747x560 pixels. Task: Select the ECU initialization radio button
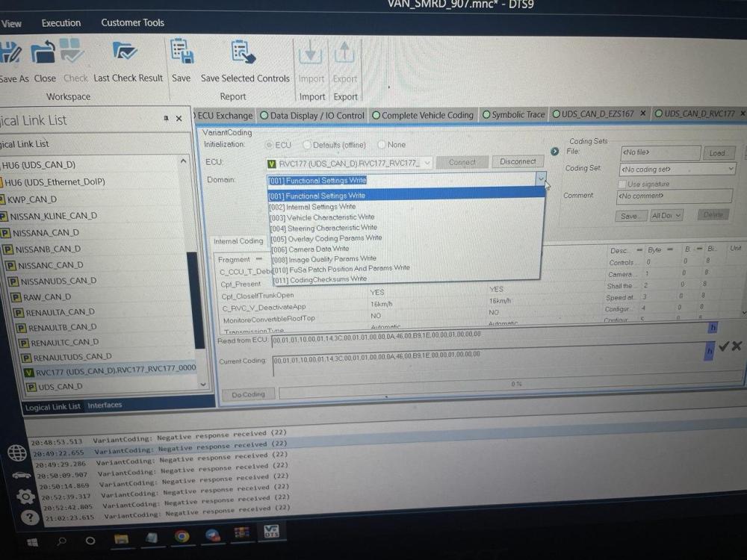coord(270,145)
